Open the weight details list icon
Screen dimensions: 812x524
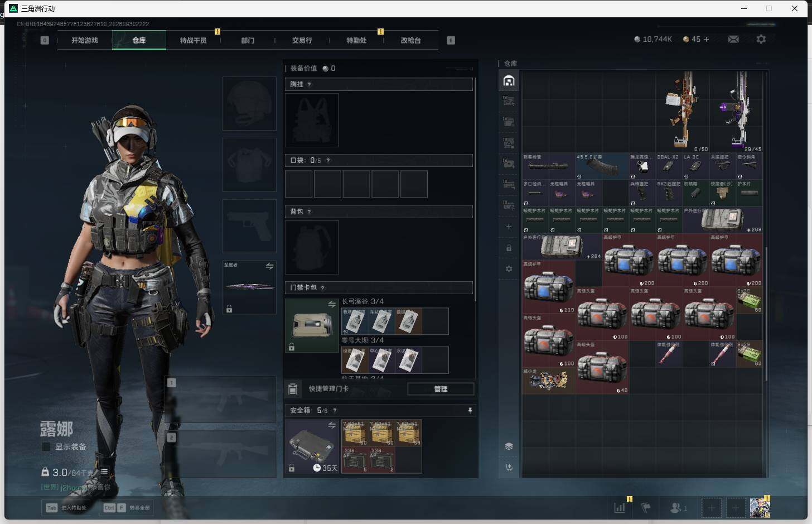[104, 472]
